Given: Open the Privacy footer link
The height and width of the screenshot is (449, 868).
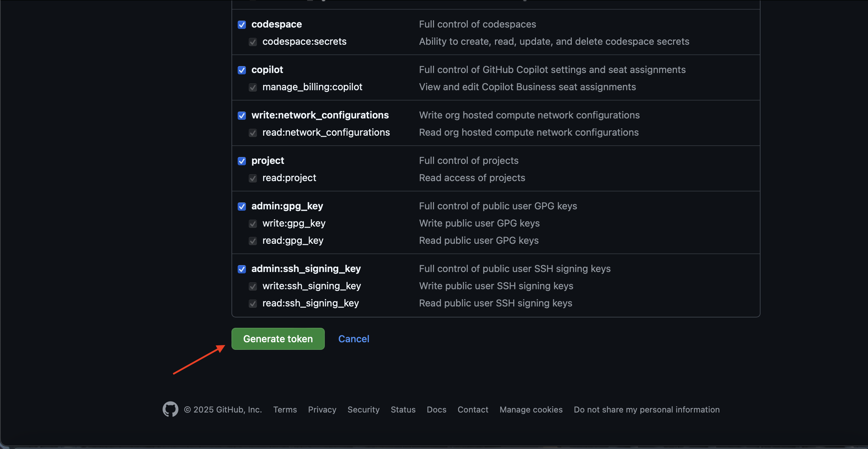Looking at the screenshot, I should coord(322,409).
